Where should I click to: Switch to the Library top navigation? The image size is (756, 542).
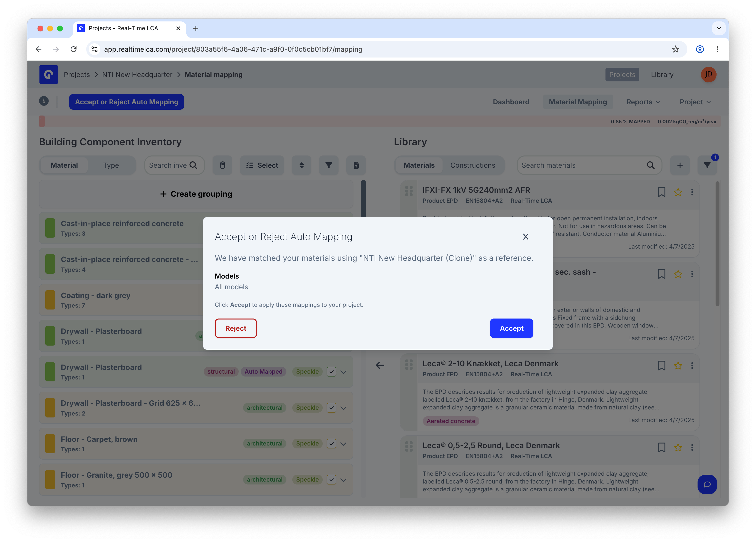[662, 74]
